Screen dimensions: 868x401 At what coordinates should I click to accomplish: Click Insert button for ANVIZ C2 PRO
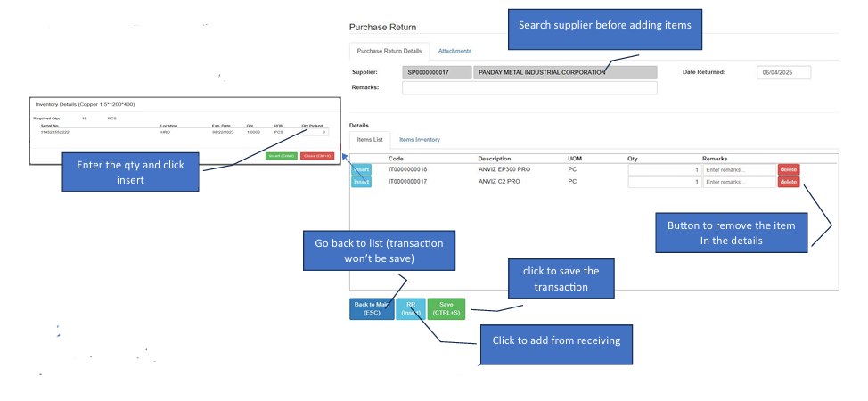(361, 182)
